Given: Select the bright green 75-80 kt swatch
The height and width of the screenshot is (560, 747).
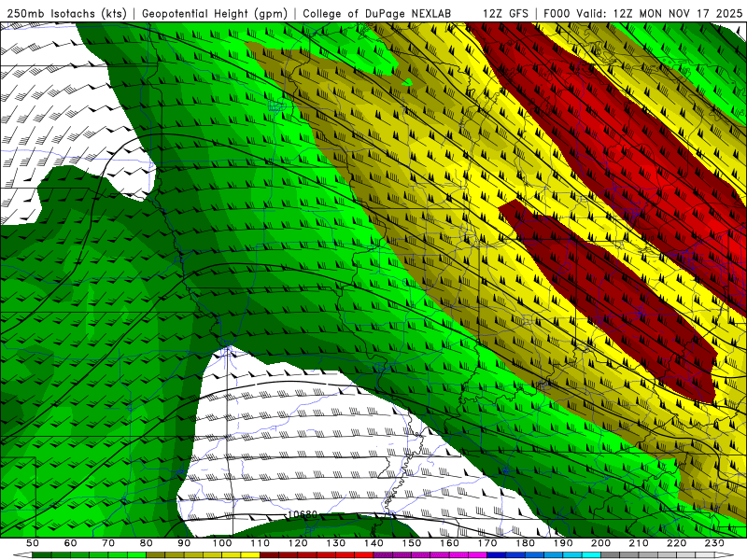Looking at the screenshot, I should tap(136, 554).
